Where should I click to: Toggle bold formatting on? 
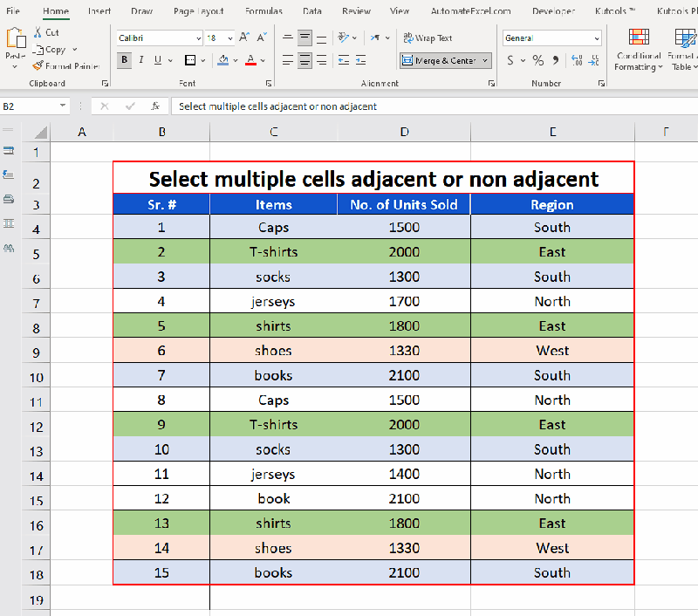coord(123,61)
